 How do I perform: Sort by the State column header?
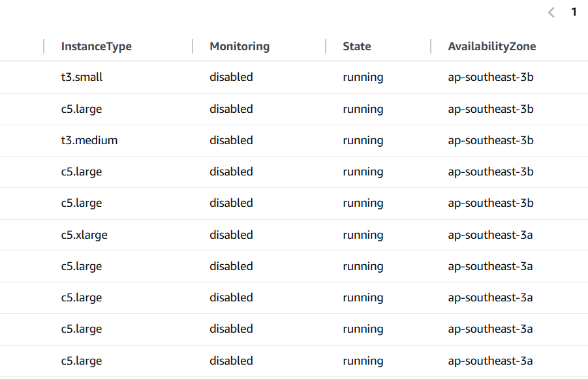pos(356,46)
